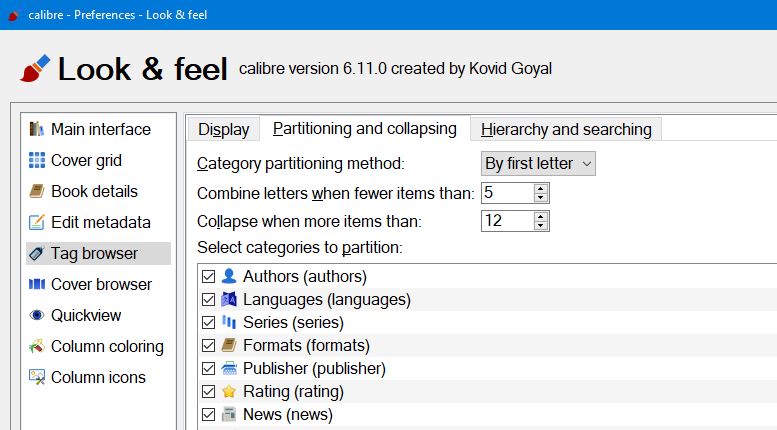Switch to the Display tab
This screenshot has height=430, width=777.
pos(223,129)
